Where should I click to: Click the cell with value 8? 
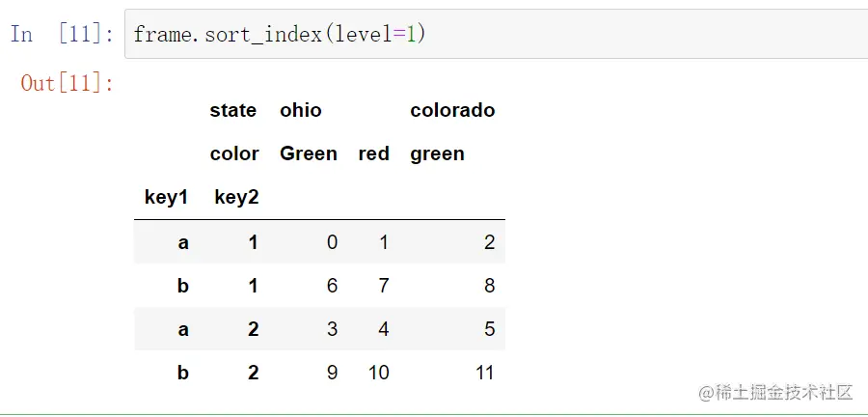click(489, 286)
